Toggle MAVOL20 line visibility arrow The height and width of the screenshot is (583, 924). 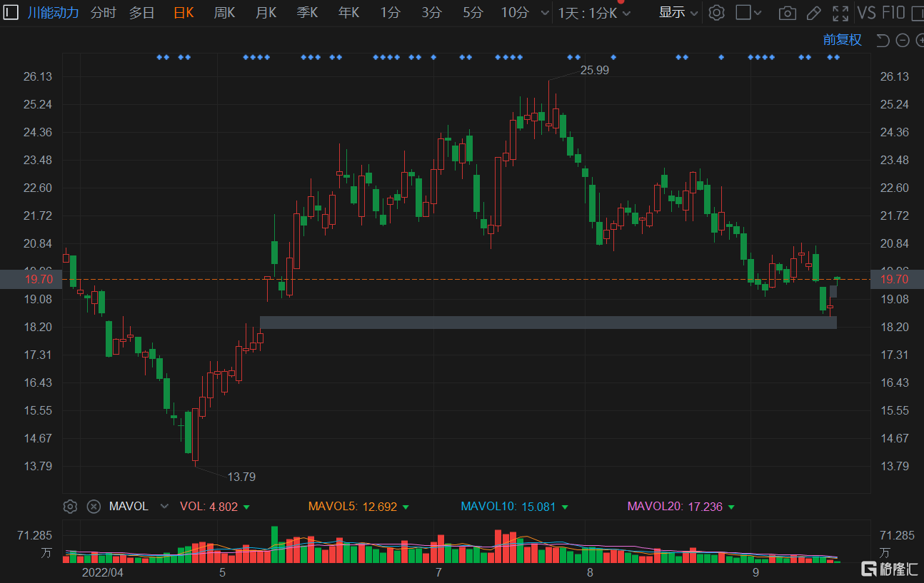731,507
